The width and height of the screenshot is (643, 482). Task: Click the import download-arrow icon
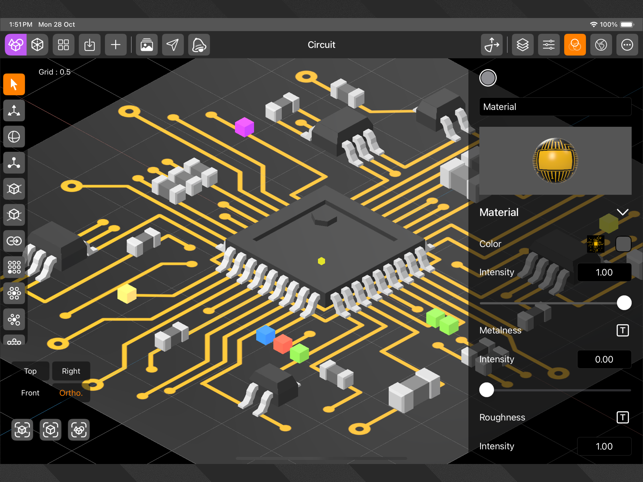coord(89,45)
